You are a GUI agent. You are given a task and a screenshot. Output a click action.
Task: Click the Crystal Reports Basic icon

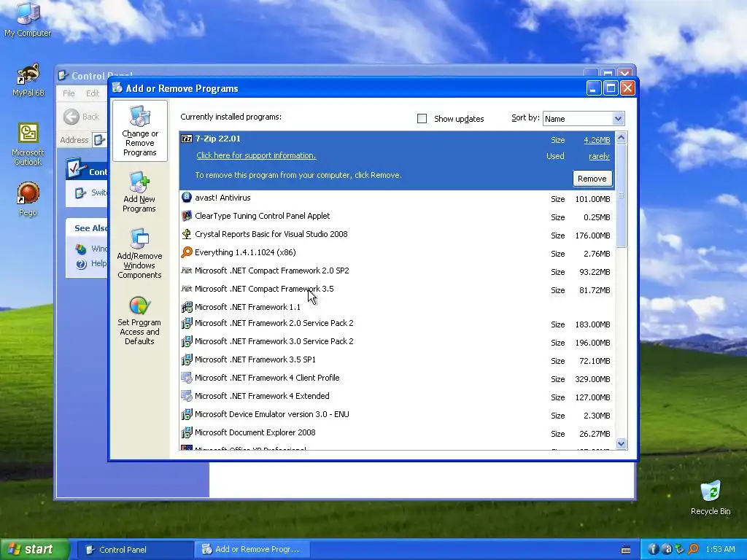point(187,234)
